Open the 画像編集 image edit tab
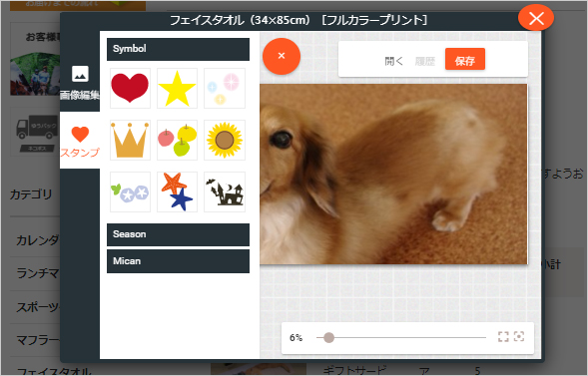 point(80,83)
